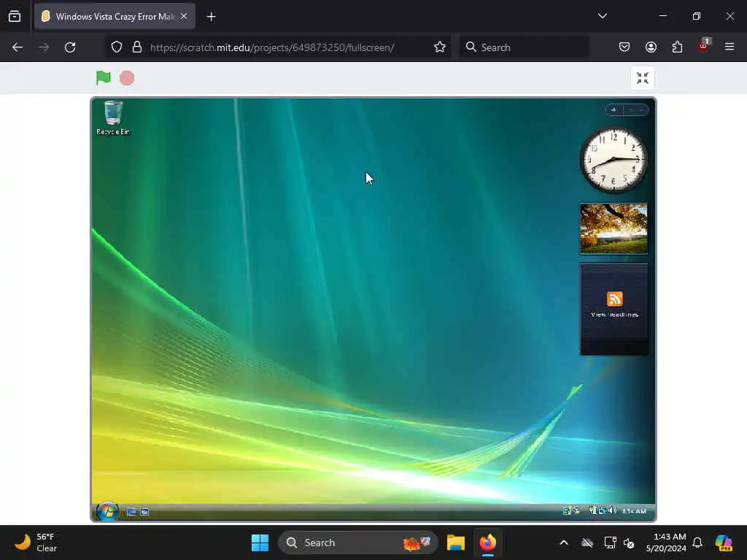
Task: Open the Windows 11 Start button
Action: [260, 542]
